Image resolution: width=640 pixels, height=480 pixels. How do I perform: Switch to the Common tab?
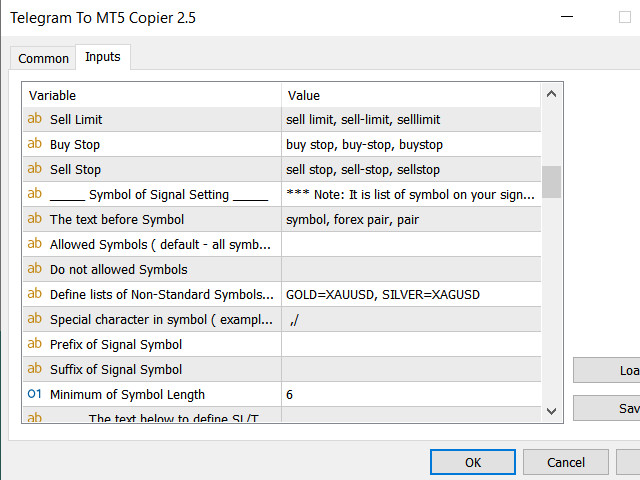[x=43, y=58]
